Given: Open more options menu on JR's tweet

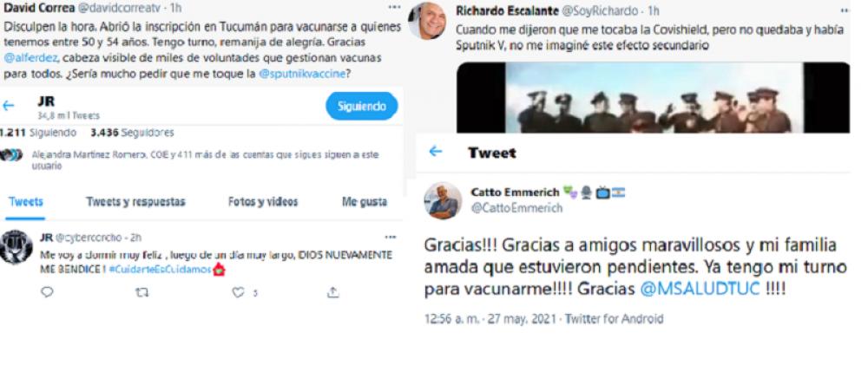Looking at the screenshot, I should coord(391,237).
